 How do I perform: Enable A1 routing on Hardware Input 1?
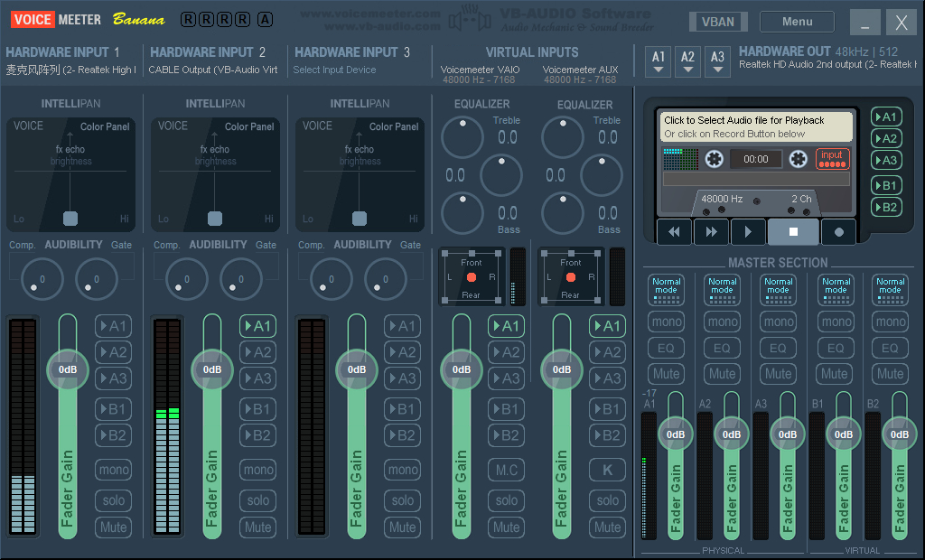coord(113,326)
